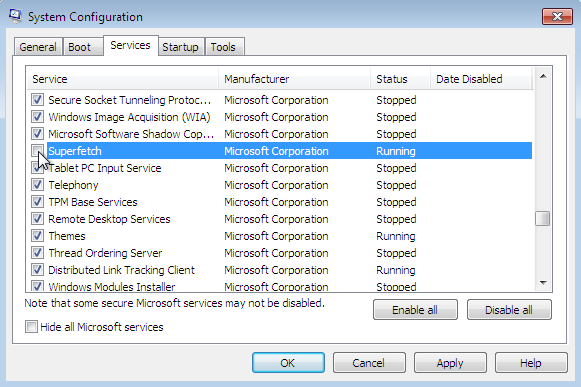Switch to the General tab

pyautogui.click(x=38, y=47)
